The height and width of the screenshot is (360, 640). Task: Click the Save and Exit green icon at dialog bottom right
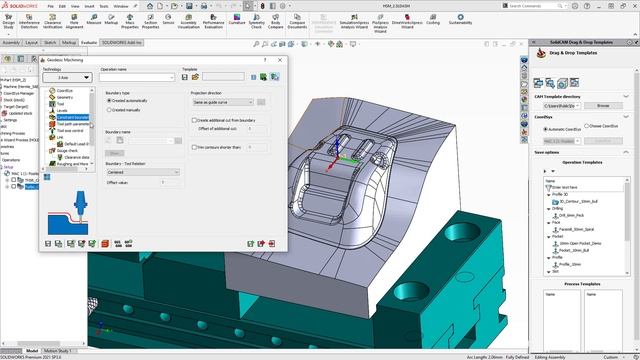251,244
